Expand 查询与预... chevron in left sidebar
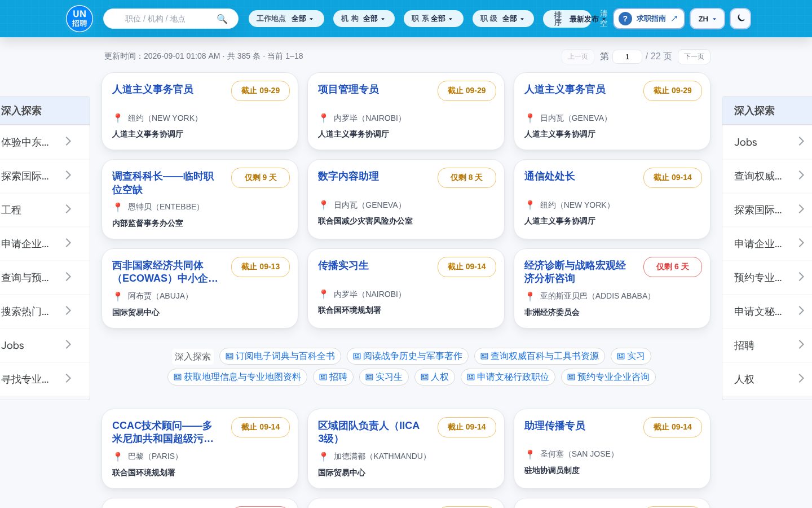This screenshot has width=812, height=508. (x=68, y=277)
